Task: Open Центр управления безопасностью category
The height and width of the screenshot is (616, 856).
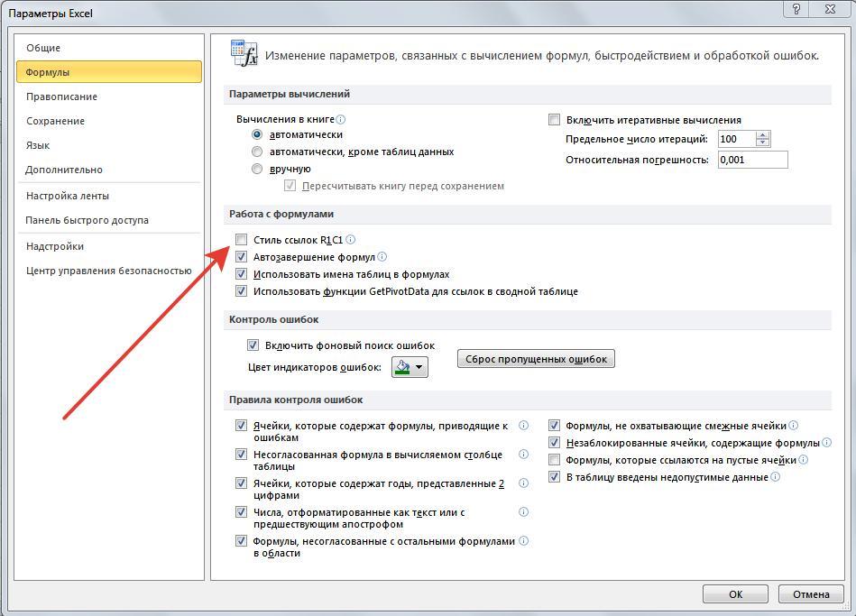Action: (109, 271)
